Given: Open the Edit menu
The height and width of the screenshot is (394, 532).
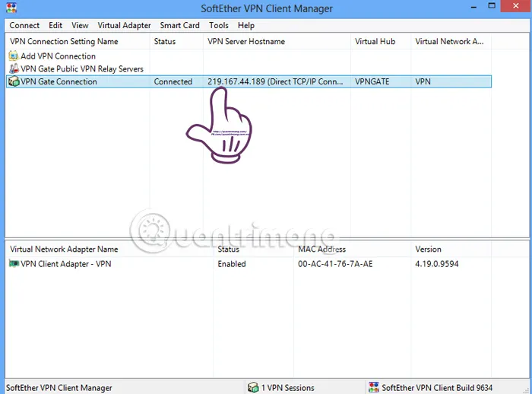Looking at the screenshot, I should [55, 25].
